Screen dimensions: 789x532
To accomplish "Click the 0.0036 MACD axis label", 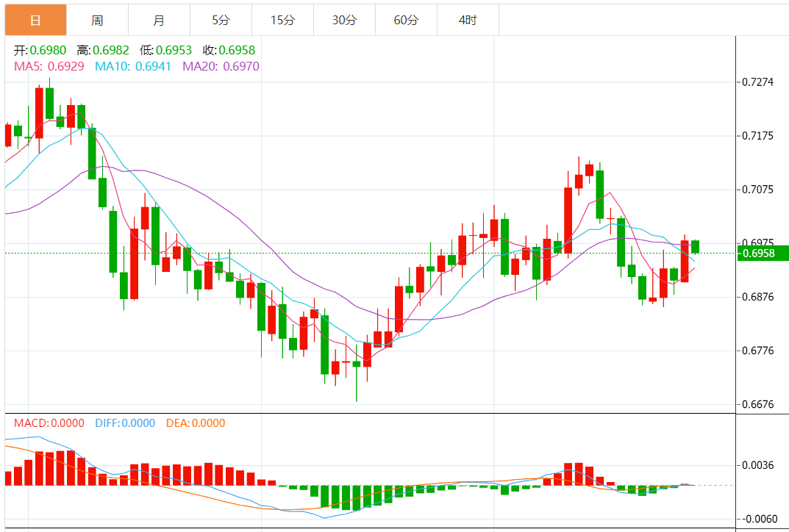I will click(758, 465).
